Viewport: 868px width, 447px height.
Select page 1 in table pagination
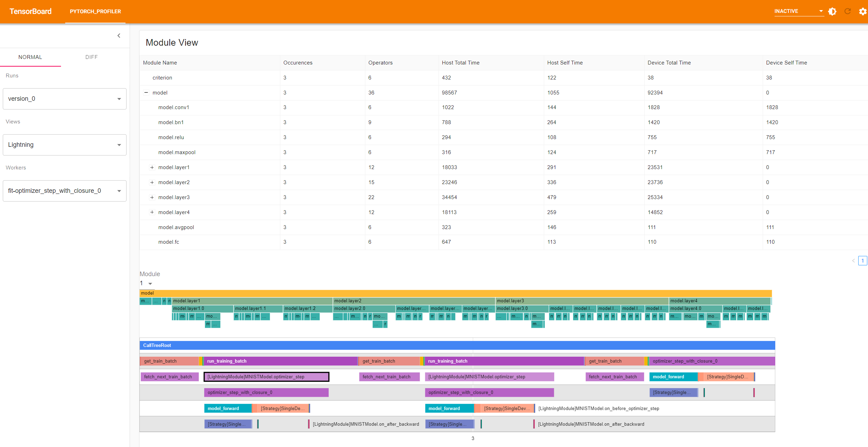[863, 261]
